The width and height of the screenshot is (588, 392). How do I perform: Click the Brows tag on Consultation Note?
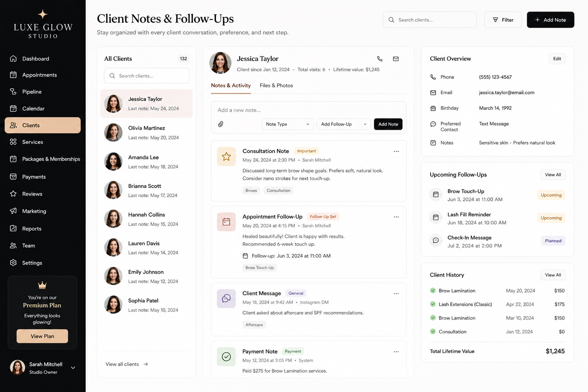coord(251,190)
